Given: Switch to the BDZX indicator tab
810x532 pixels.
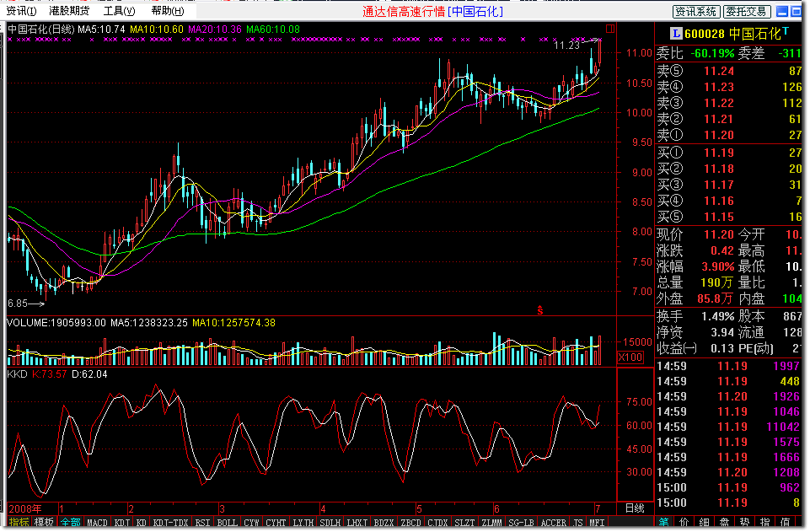Looking at the screenshot, I should [x=384, y=523].
